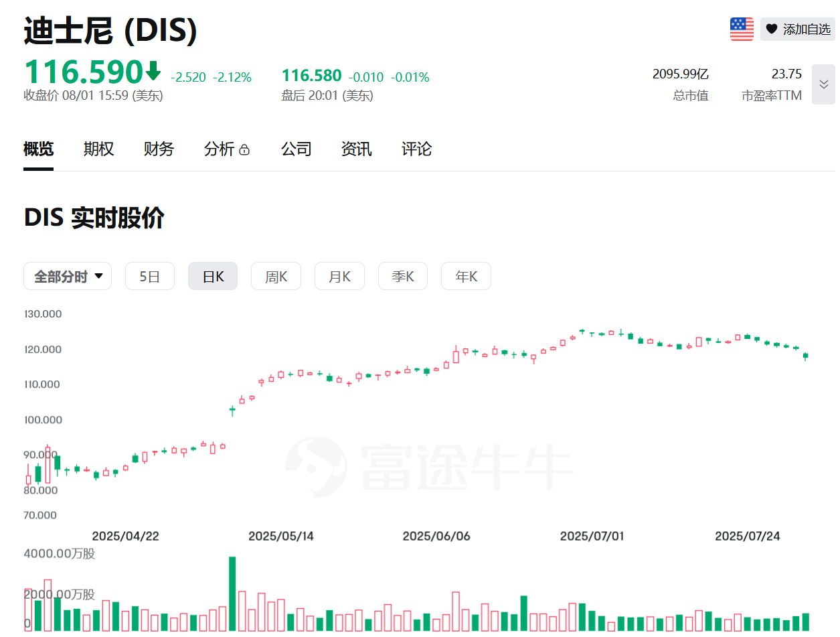
Task: Click the tallest green volume bar
Action: [x=232, y=593]
